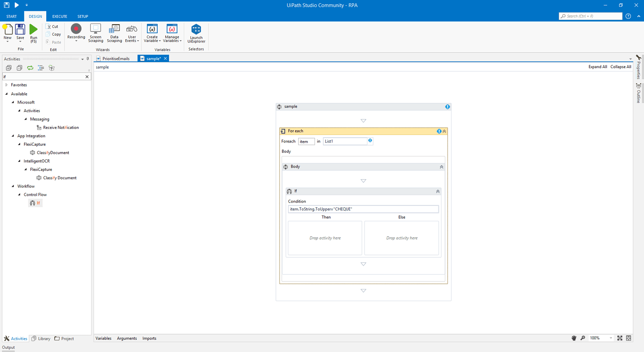Click Collapse All in designer
This screenshot has width=644, height=352.
coord(621,67)
